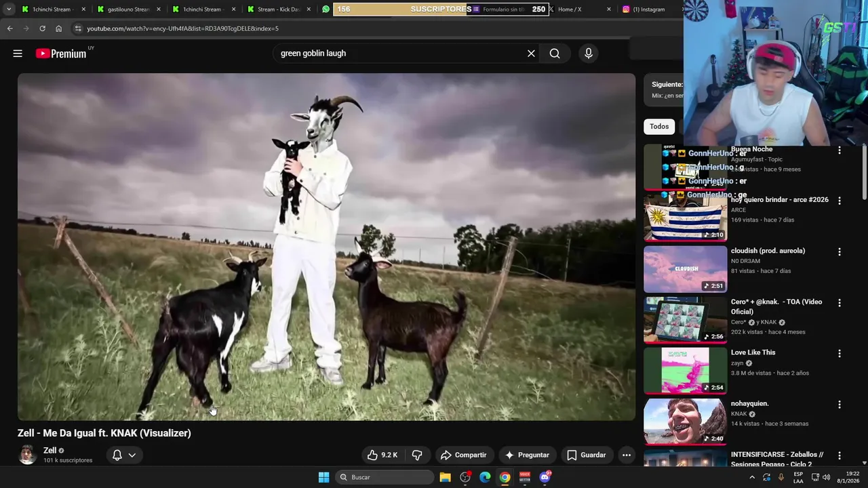Go to YouTube Premium home logo
868x488 pixels.
click(61, 54)
